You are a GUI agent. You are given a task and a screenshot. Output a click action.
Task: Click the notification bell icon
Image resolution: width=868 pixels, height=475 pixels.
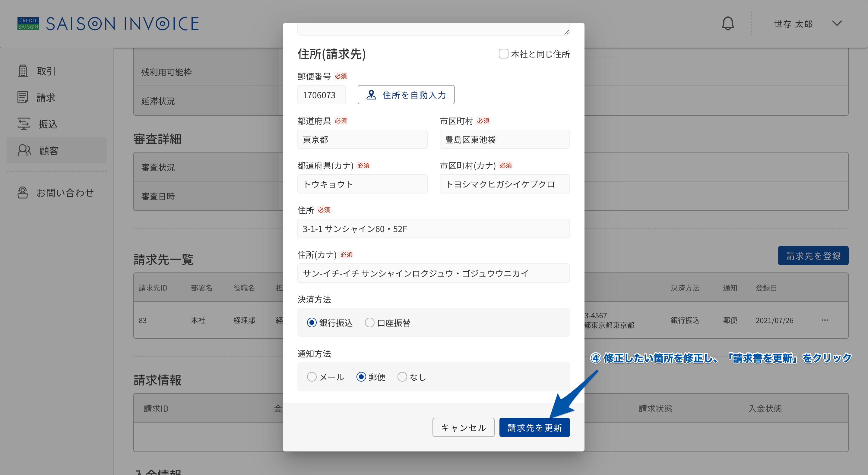tap(727, 24)
